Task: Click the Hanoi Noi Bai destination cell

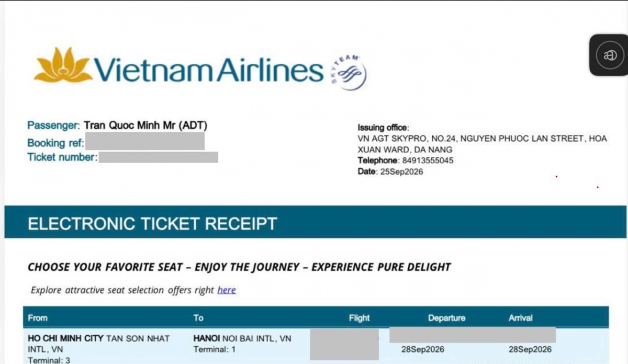Action: coord(242,344)
